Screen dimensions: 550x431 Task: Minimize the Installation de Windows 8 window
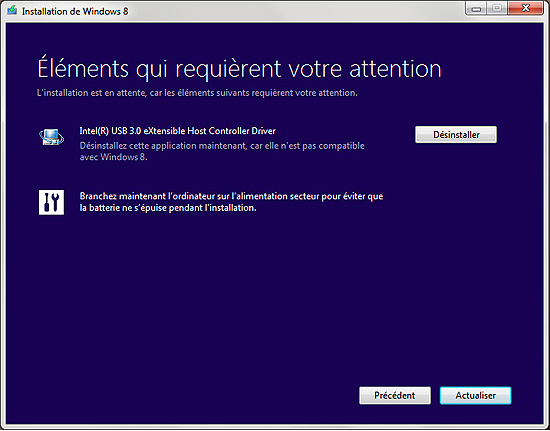tap(476, 9)
